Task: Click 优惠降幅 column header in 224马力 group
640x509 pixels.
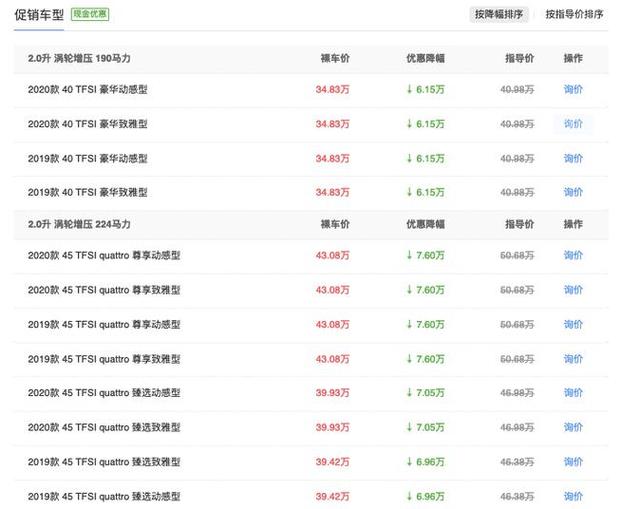Action: click(x=425, y=224)
